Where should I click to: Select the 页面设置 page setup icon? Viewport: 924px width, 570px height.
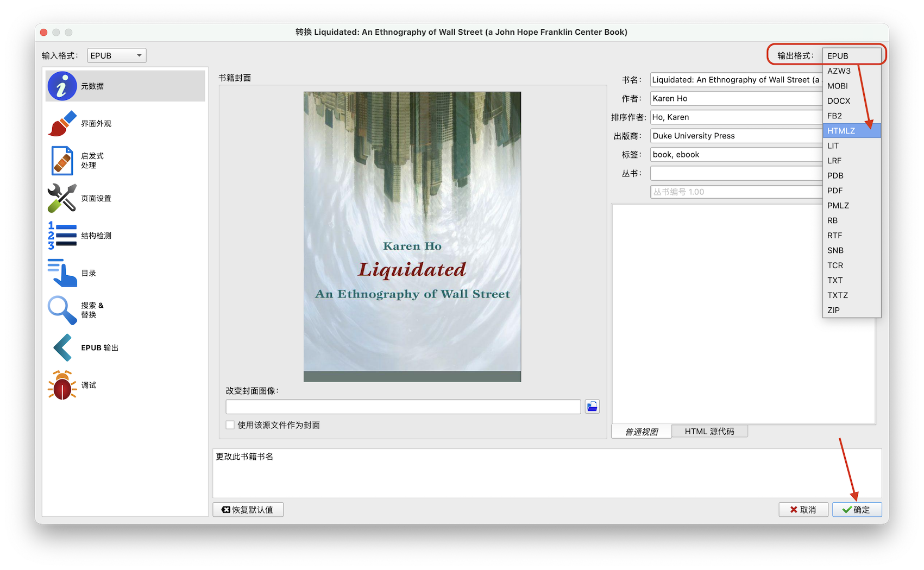61,198
